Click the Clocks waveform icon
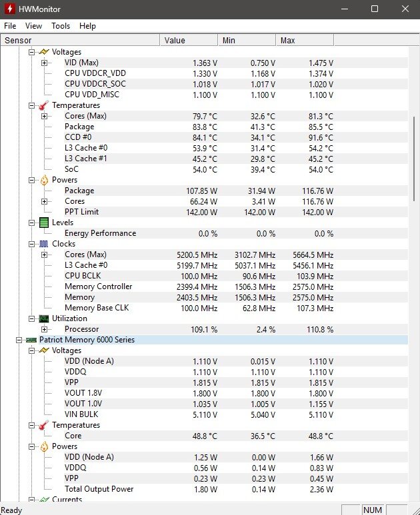Image resolution: width=420 pixels, height=515 pixels. [44, 244]
